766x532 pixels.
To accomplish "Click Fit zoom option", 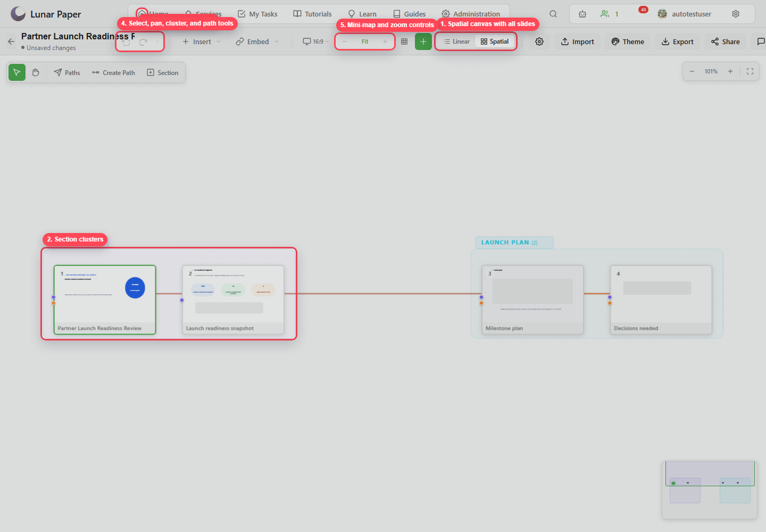I will [365, 41].
